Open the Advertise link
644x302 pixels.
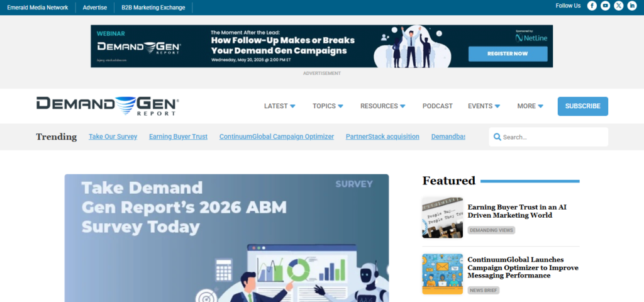tap(95, 8)
